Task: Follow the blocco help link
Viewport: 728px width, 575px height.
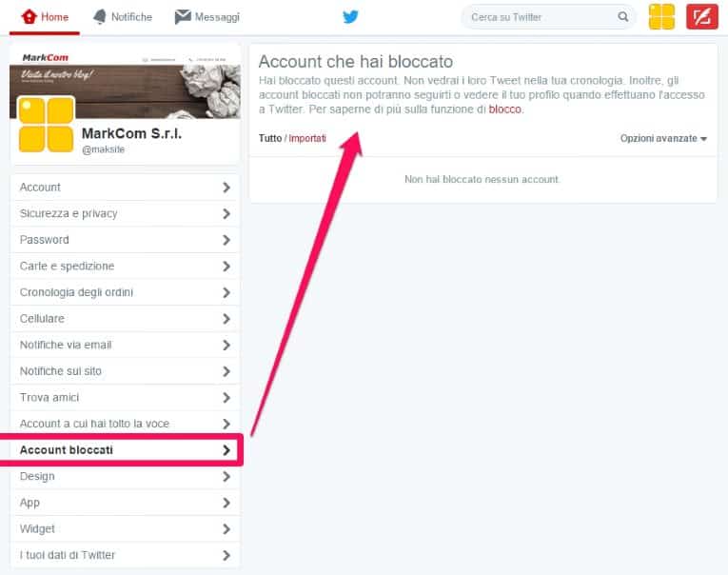Action: click(504, 109)
